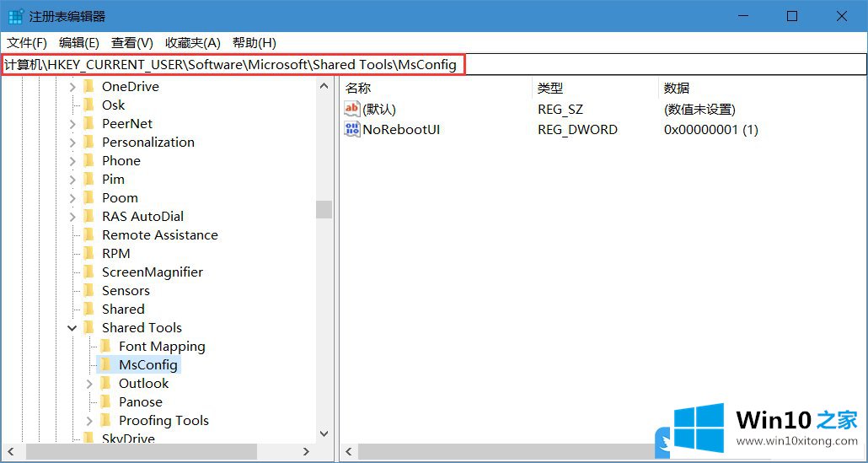
Task: Click the Poom folder icon
Action: pyautogui.click(x=88, y=197)
